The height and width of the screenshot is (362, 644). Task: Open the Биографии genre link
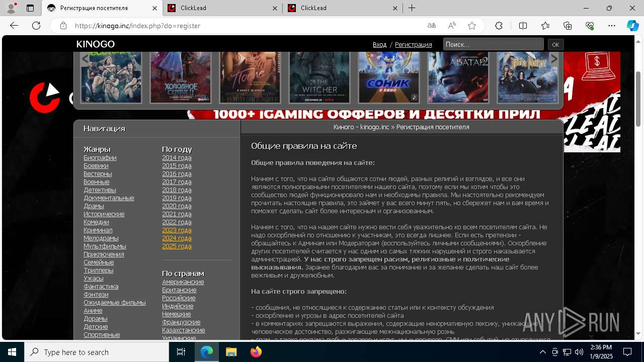coord(100,158)
